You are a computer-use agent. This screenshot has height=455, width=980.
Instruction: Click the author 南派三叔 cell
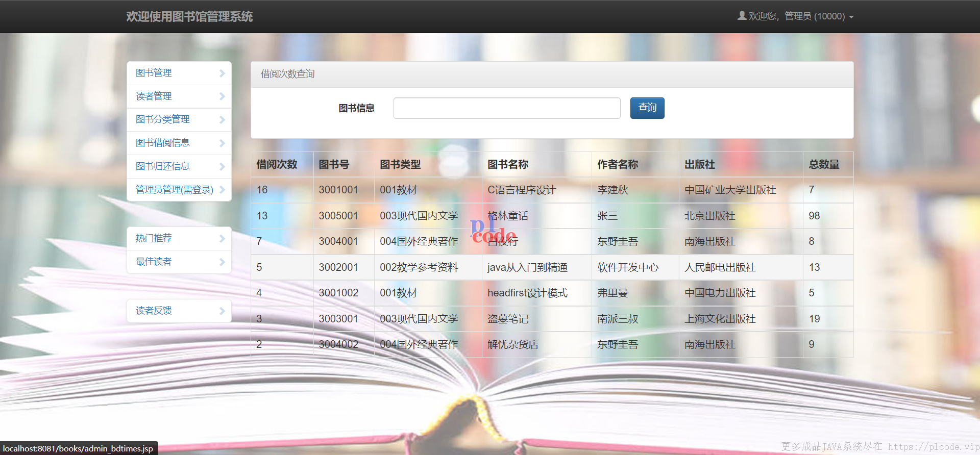point(635,319)
